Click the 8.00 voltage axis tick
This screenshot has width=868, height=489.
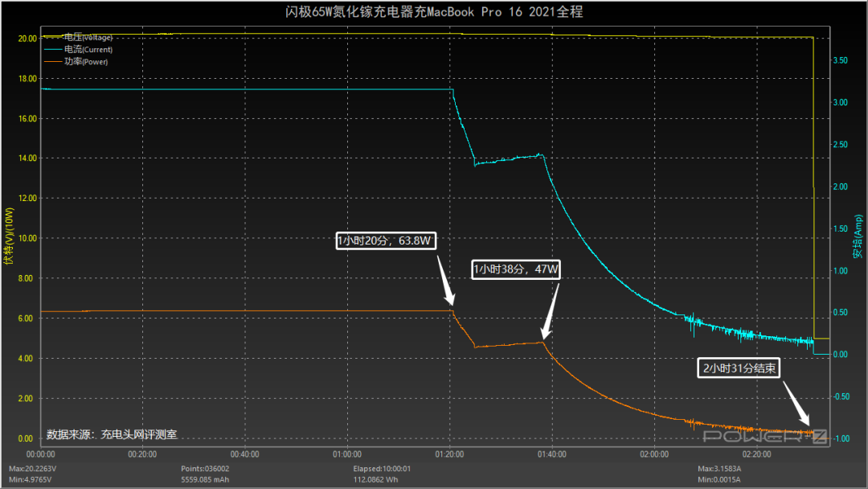click(x=26, y=278)
